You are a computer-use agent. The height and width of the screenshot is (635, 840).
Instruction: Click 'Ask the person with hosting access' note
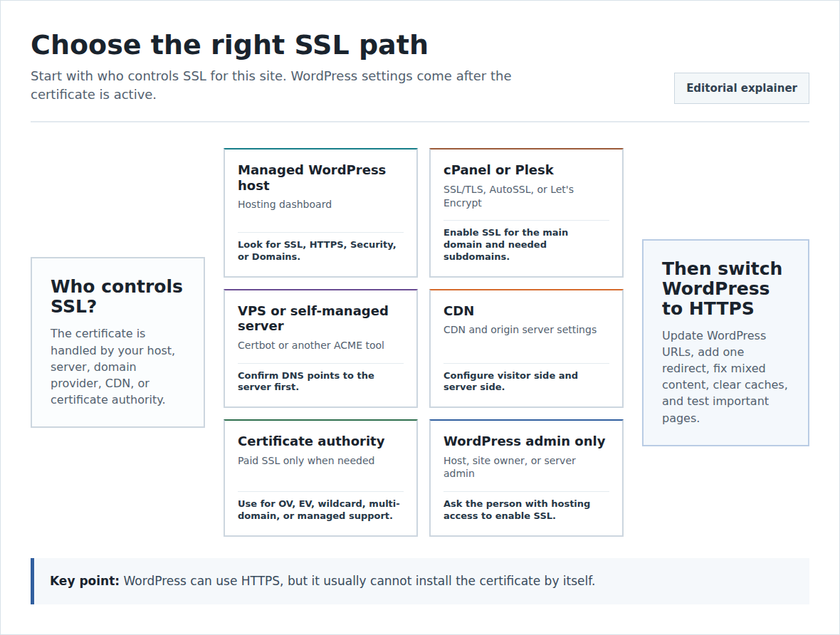pyautogui.click(x=516, y=510)
